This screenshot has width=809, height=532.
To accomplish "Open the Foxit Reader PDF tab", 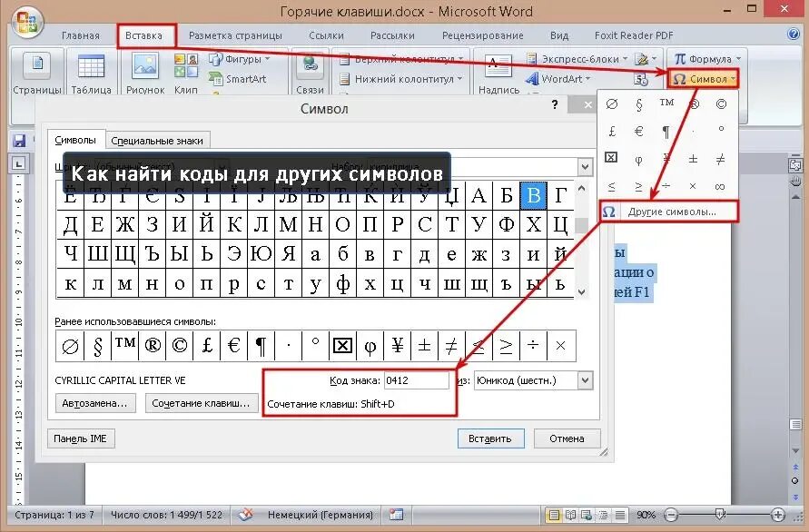I will tap(634, 35).
